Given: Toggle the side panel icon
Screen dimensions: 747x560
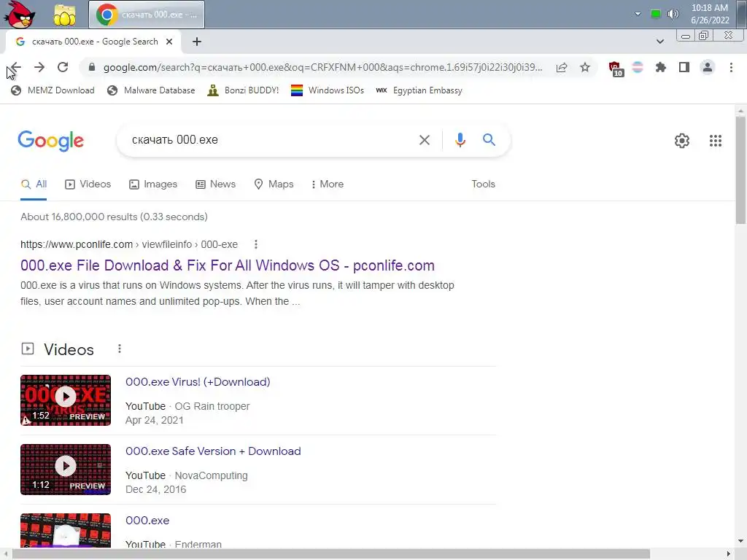Looking at the screenshot, I should pos(684,67).
